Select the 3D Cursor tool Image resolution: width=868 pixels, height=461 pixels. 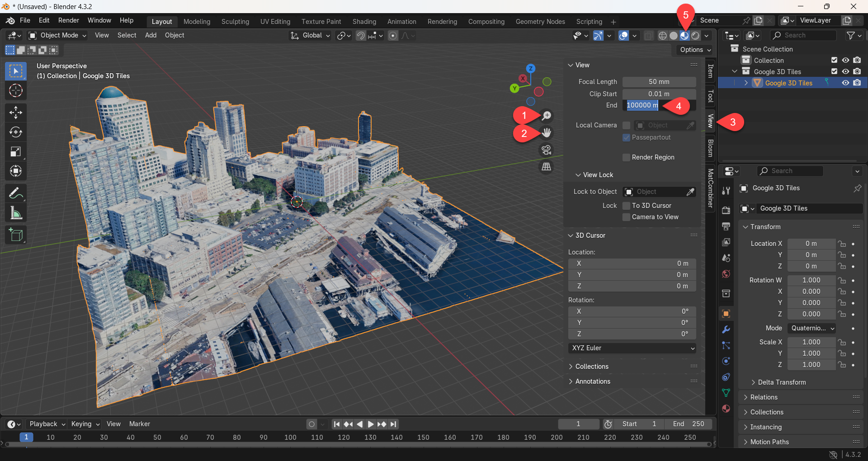pos(16,91)
